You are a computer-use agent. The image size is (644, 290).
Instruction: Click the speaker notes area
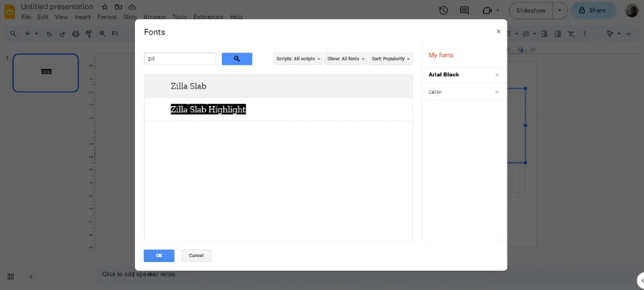click(x=139, y=274)
